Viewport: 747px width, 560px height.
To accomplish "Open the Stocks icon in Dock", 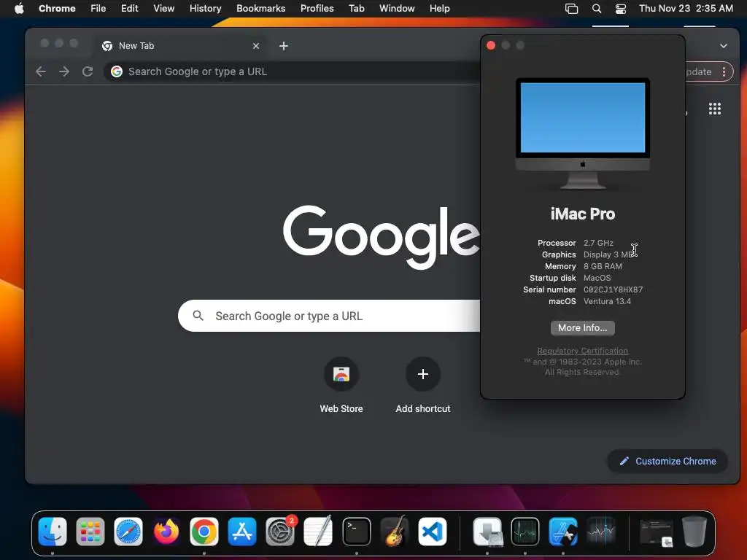I will point(601,531).
